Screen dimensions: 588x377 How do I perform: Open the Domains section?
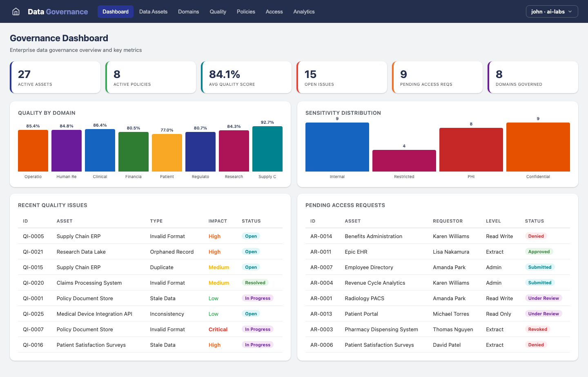188,11
